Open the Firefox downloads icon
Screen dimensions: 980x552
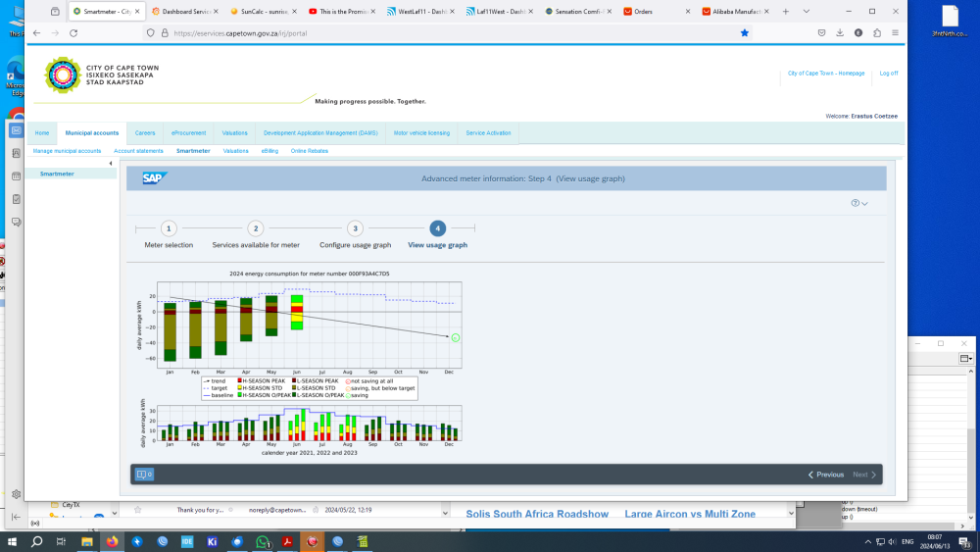[x=840, y=33]
